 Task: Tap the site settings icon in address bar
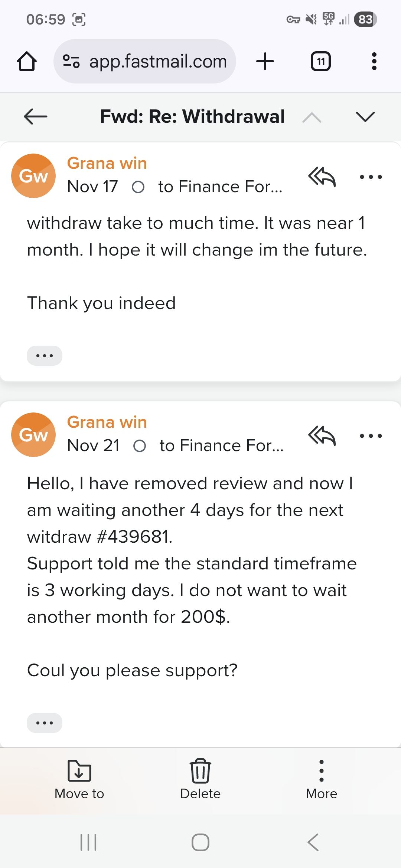[71, 62]
